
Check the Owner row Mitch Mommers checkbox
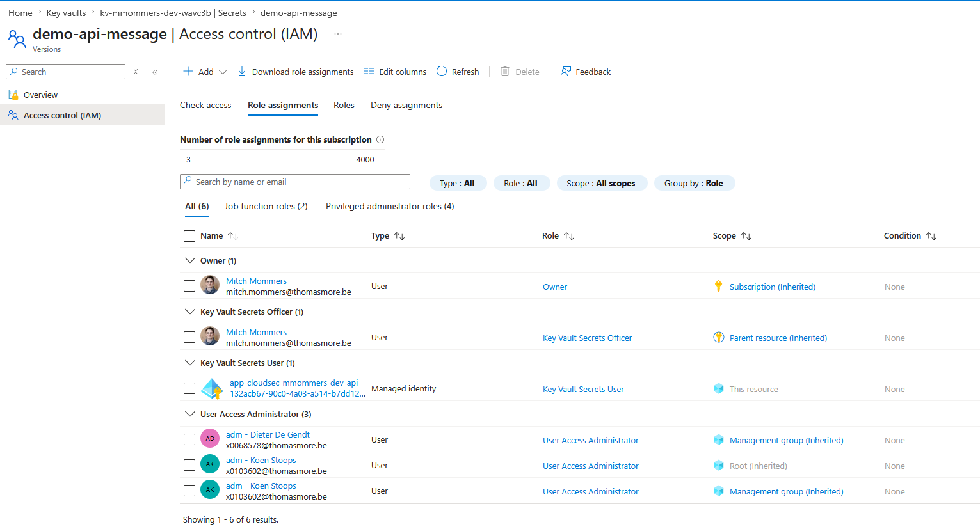point(189,286)
